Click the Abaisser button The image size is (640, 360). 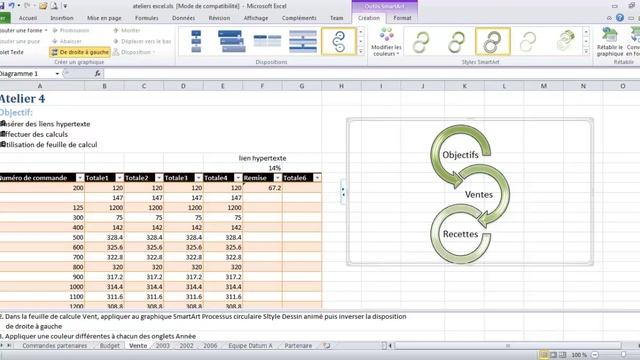coord(67,41)
